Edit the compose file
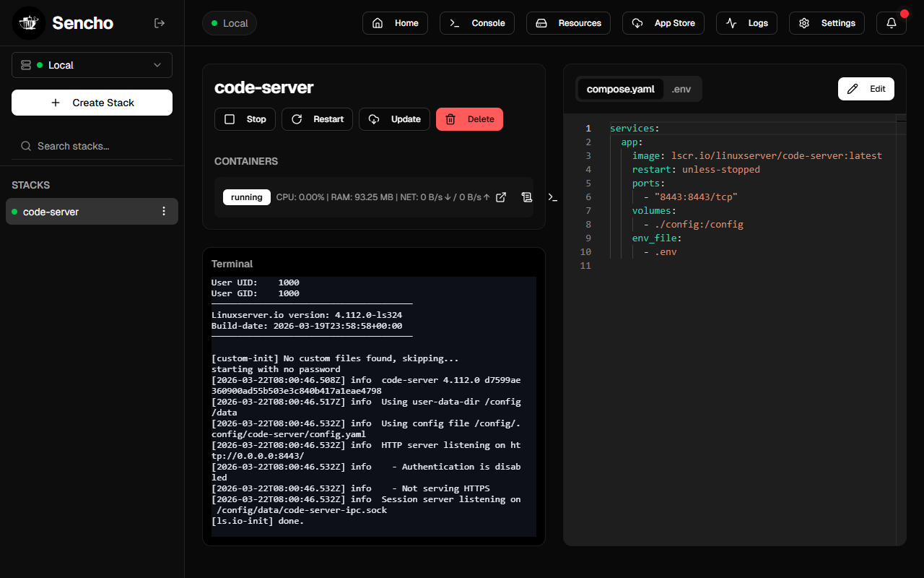 [x=866, y=89]
